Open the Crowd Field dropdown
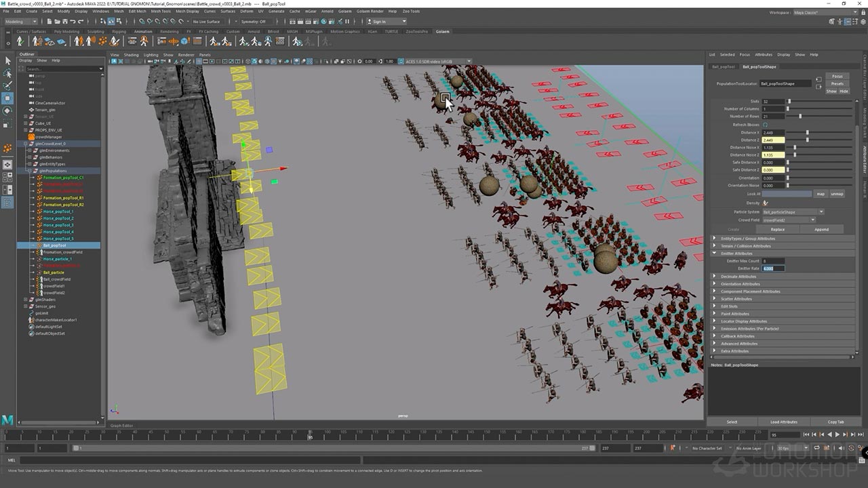Image resolution: width=868 pixels, height=488 pixels. (788, 220)
